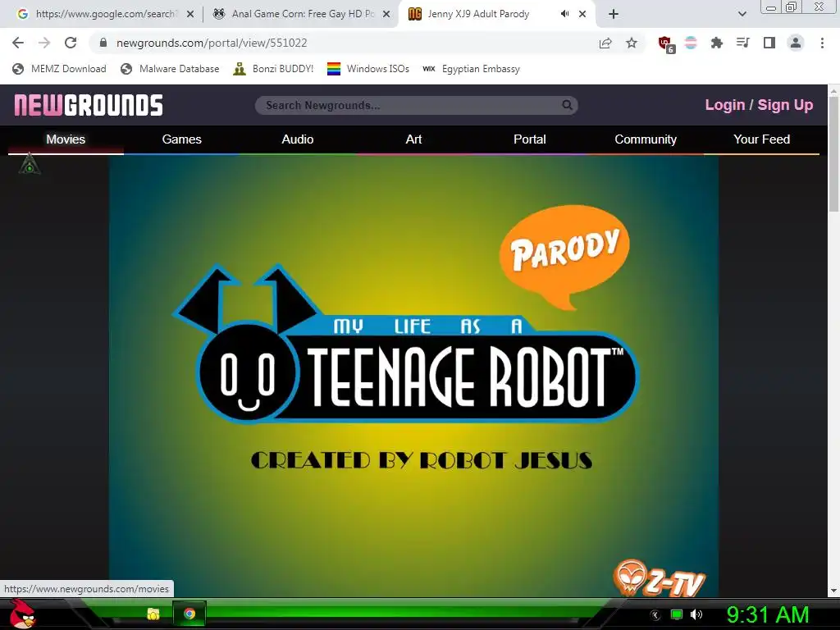Image resolution: width=840 pixels, height=630 pixels.
Task: Click the search magnifier icon
Action: 567,105
